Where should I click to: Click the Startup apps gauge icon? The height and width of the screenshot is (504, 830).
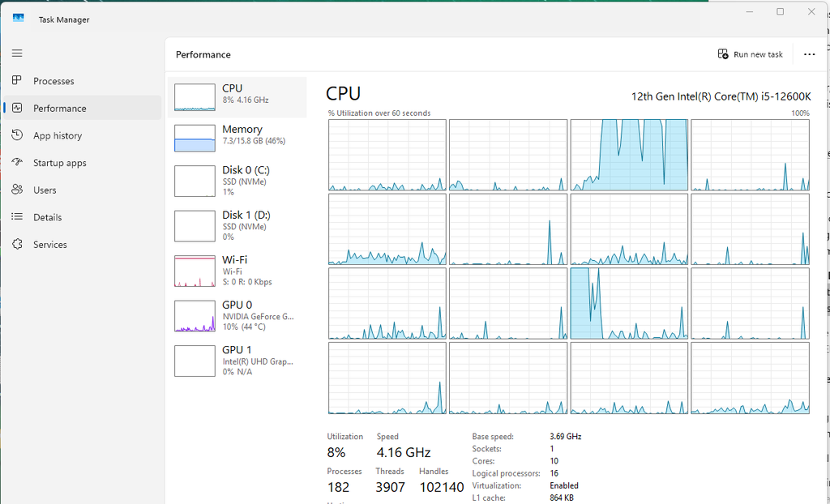click(x=17, y=163)
